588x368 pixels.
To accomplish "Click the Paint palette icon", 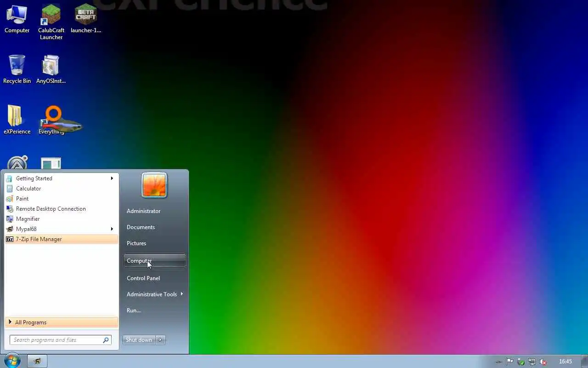I will (x=10, y=199).
